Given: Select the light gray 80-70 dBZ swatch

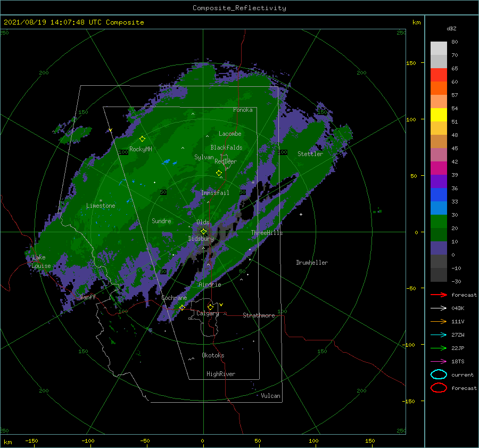Looking at the screenshot, I should click(x=439, y=48).
